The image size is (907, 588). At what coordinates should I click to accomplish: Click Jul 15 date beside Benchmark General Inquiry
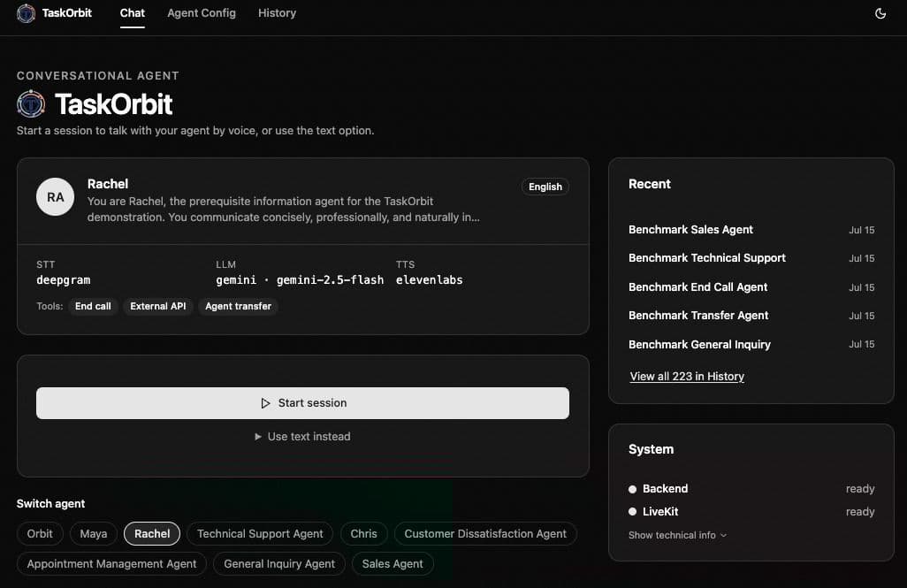pyautogui.click(x=861, y=344)
